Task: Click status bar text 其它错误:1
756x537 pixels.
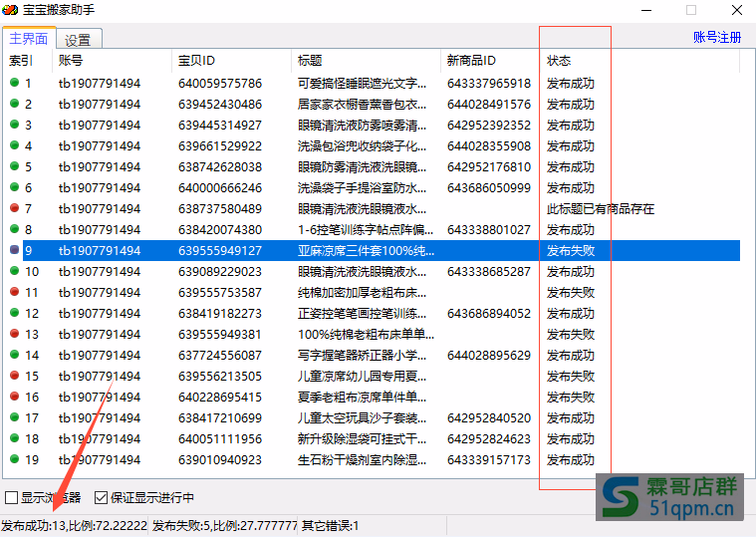Action: (331, 525)
